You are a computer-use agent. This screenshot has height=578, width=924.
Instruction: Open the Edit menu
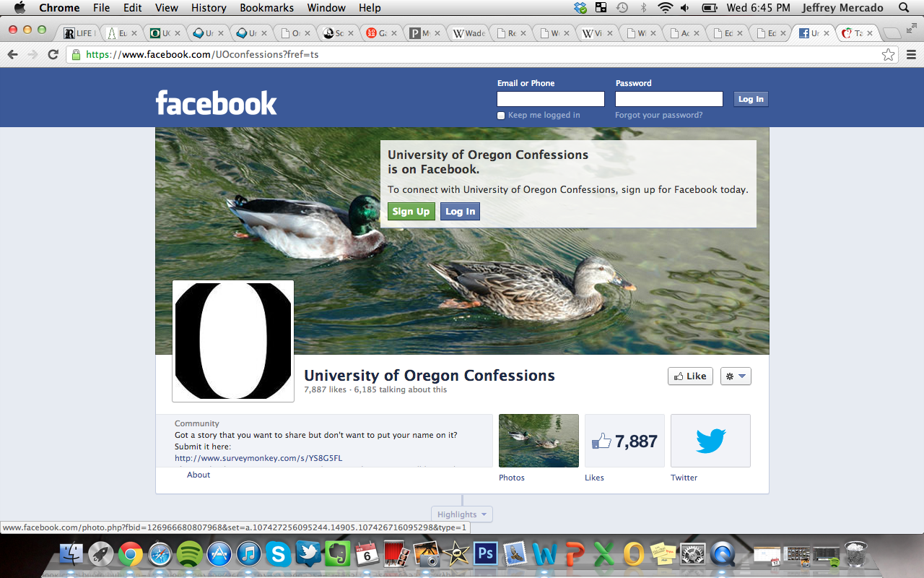coord(132,8)
